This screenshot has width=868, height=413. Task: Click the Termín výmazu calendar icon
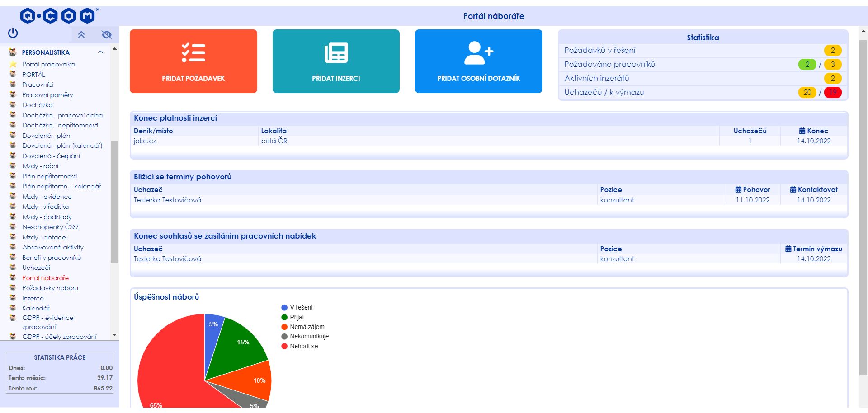coord(788,249)
